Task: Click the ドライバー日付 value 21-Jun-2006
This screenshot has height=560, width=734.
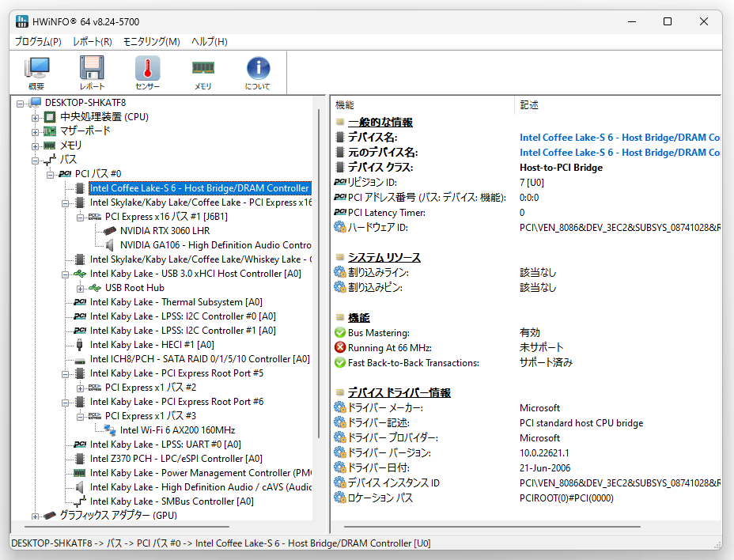Action: 545,467
